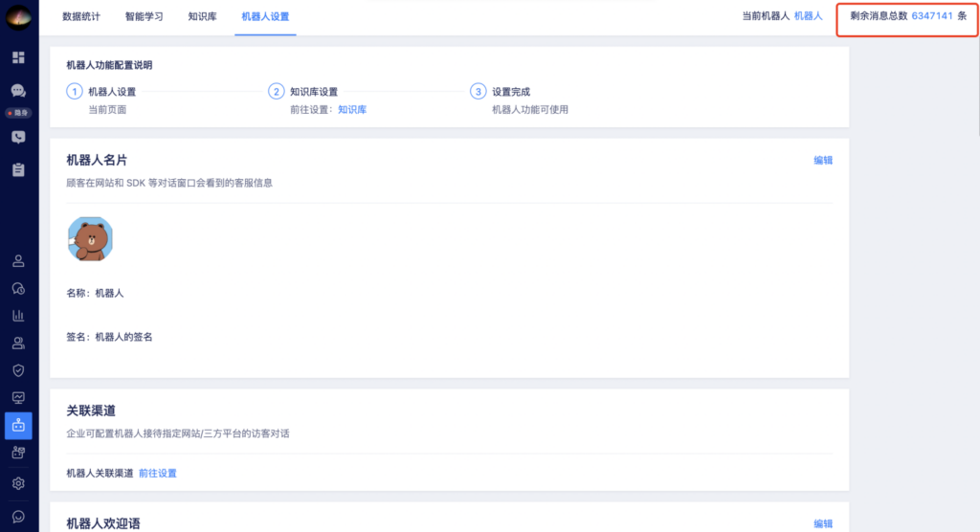
Task: Open the conversations chat bubble icon
Action: [x=18, y=91]
